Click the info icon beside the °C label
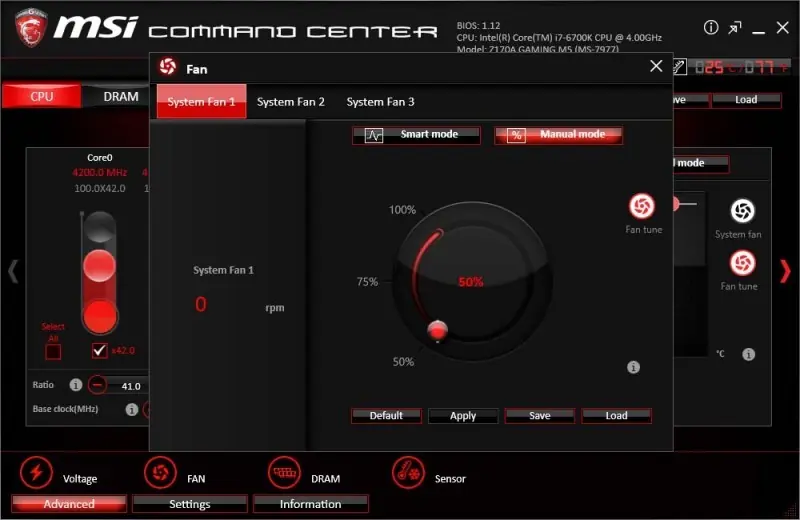Screen dimensions: 800x520 tap(748, 354)
